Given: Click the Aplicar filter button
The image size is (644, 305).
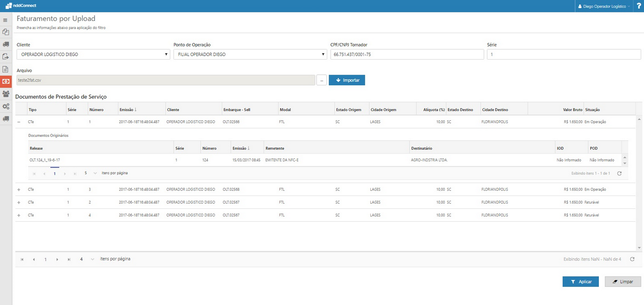Looking at the screenshot, I should coord(580,281).
